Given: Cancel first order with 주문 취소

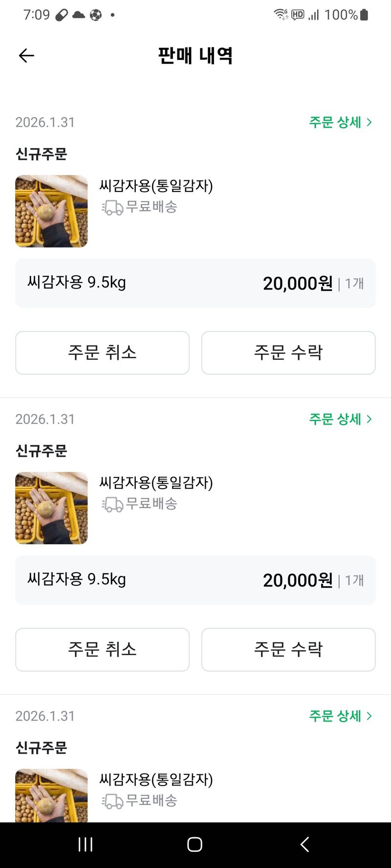Looking at the screenshot, I should 102,352.
